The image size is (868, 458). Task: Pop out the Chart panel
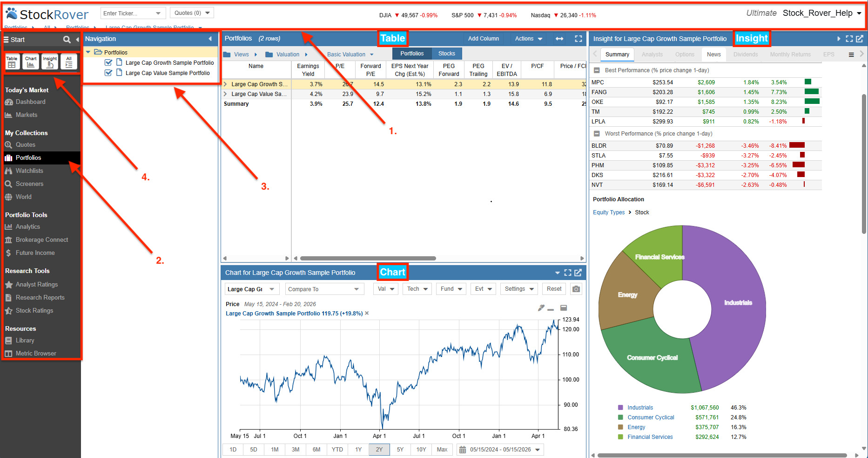click(578, 273)
